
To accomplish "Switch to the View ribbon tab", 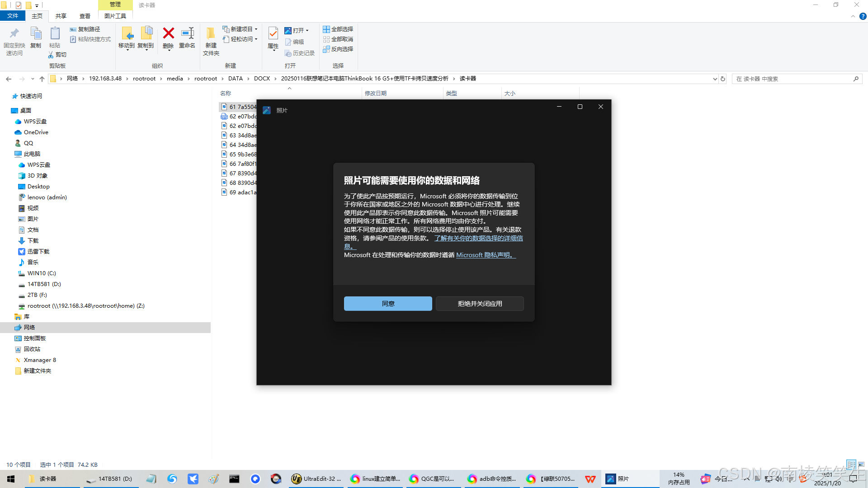I will [x=85, y=16].
